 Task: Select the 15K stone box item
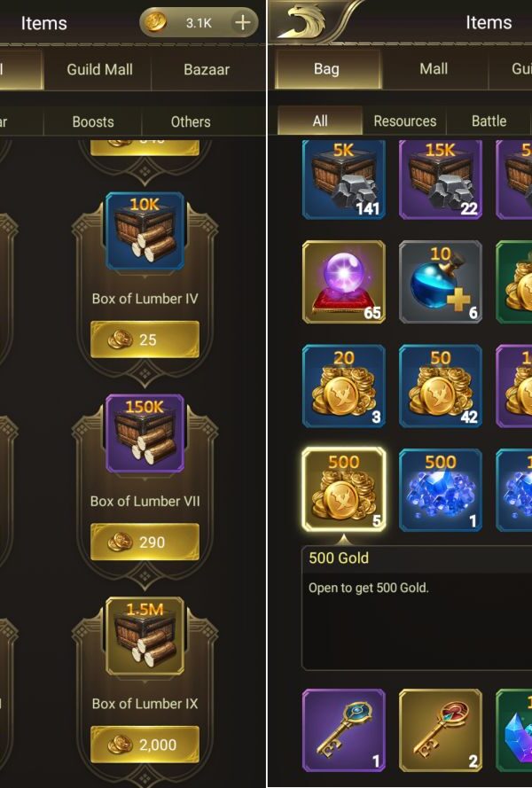[x=441, y=179]
